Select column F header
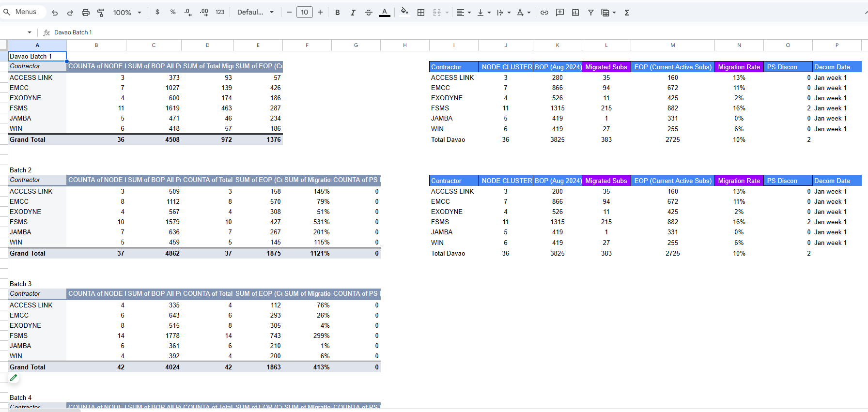The image size is (868, 412). coord(307,45)
